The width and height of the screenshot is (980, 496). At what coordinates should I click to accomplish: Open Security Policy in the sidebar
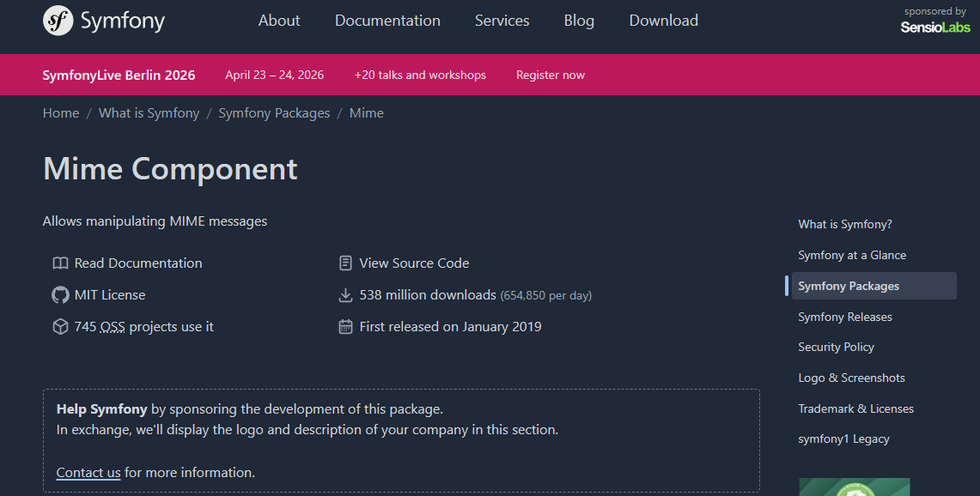point(836,348)
